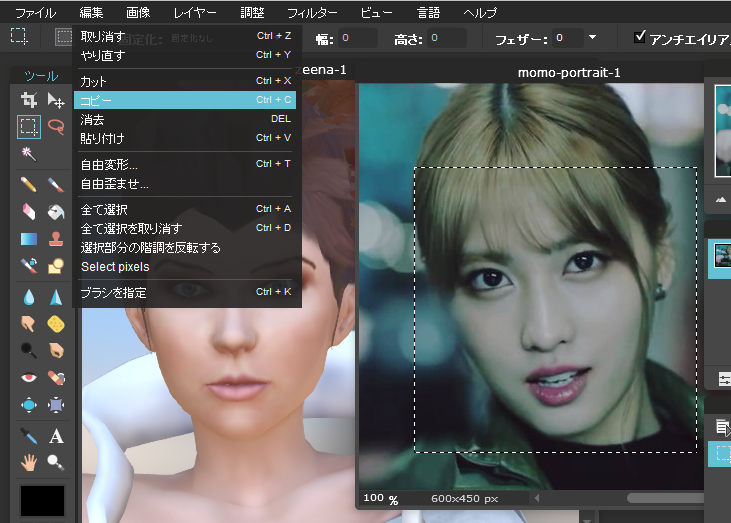Toggle the アンチエイリアス checkbox

[x=640, y=37]
